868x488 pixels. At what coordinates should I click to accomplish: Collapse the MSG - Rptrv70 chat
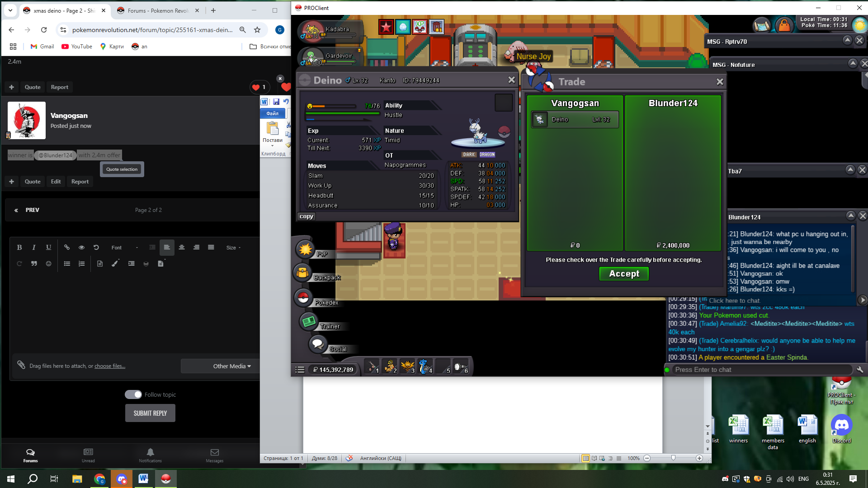tap(847, 40)
